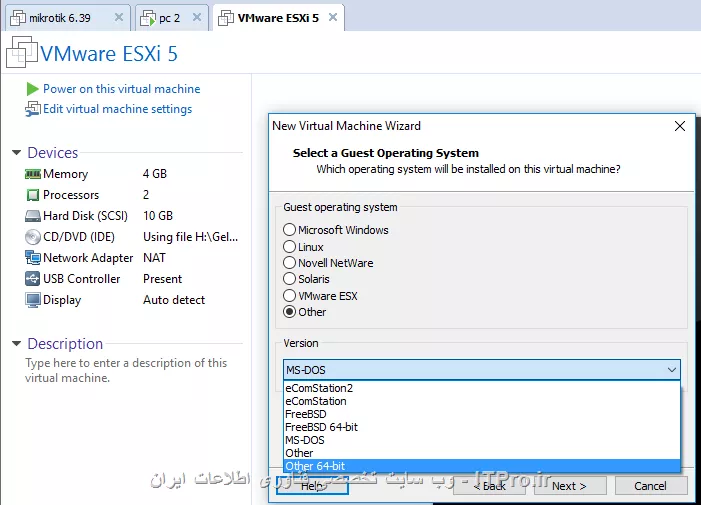Select the Linux guest OS radio button

(x=290, y=247)
